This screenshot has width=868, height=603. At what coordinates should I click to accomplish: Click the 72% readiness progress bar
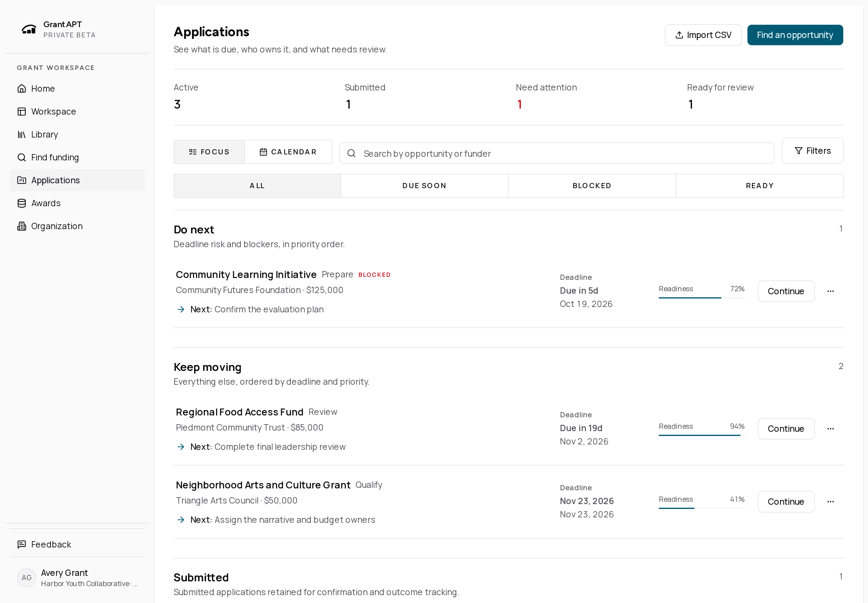point(702,298)
